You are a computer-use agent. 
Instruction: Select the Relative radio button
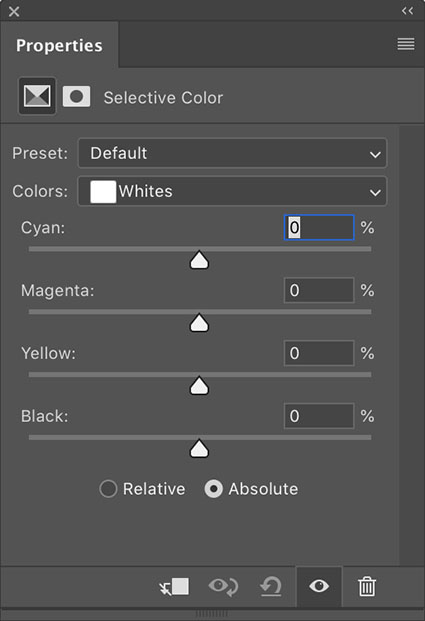click(x=108, y=489)
